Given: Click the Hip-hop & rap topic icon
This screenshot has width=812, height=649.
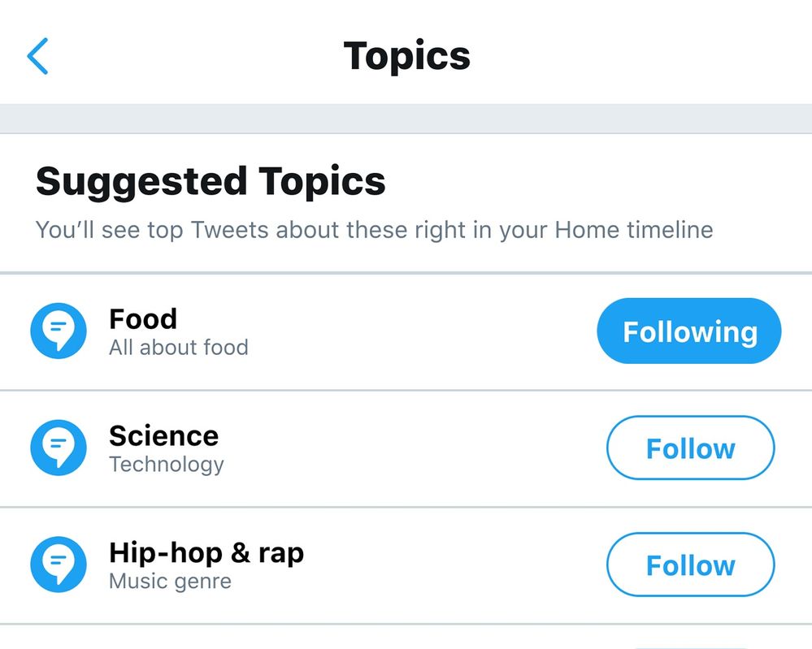Looking at the screenshot, I should [59, 565].
